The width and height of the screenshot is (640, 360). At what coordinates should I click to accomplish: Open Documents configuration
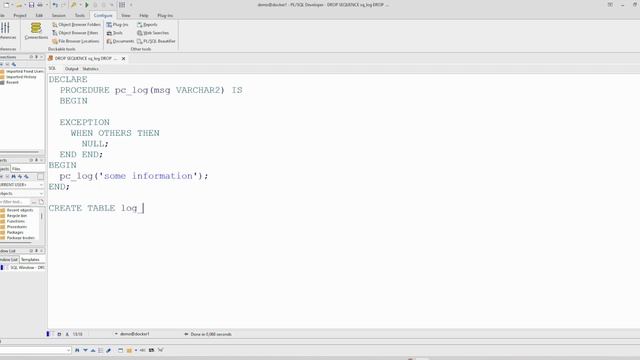(x=120, y=41)
